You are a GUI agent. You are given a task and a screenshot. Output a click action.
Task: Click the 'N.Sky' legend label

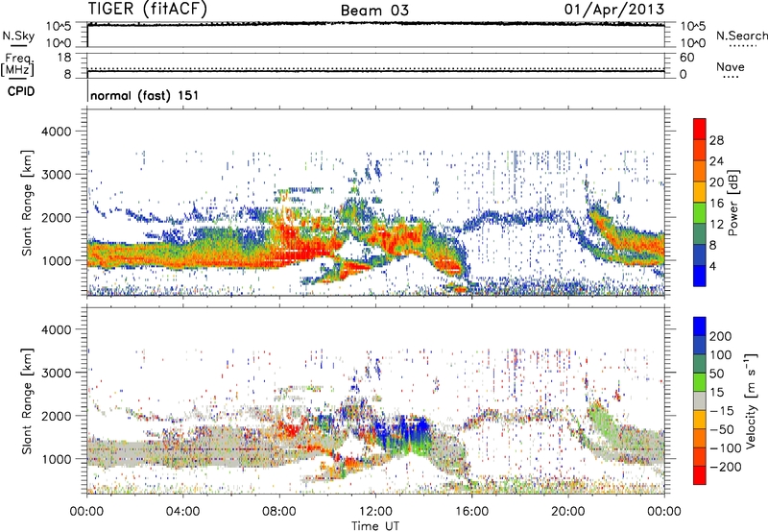click(x=18, y=36)
